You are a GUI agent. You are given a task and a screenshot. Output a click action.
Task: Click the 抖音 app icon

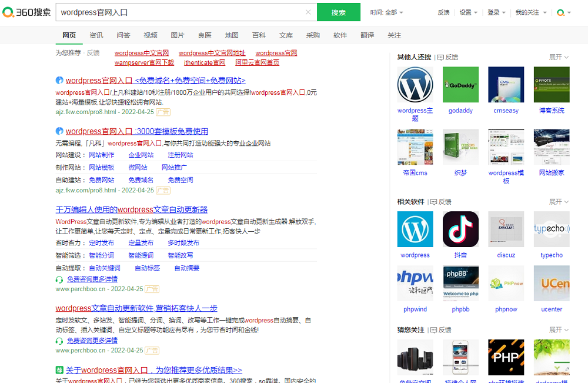(x=460, y=229)
